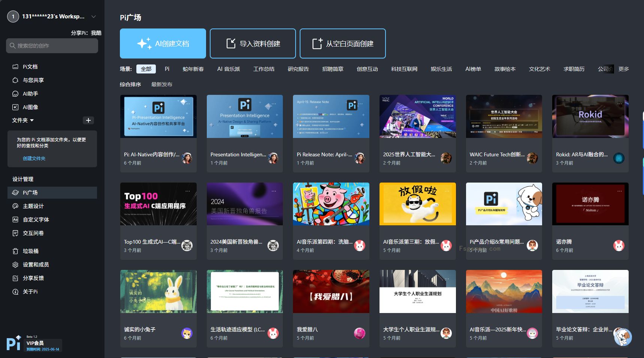Open more menu on Pi AI-Native card
The image size is (644, 358).
pos(188,104)
